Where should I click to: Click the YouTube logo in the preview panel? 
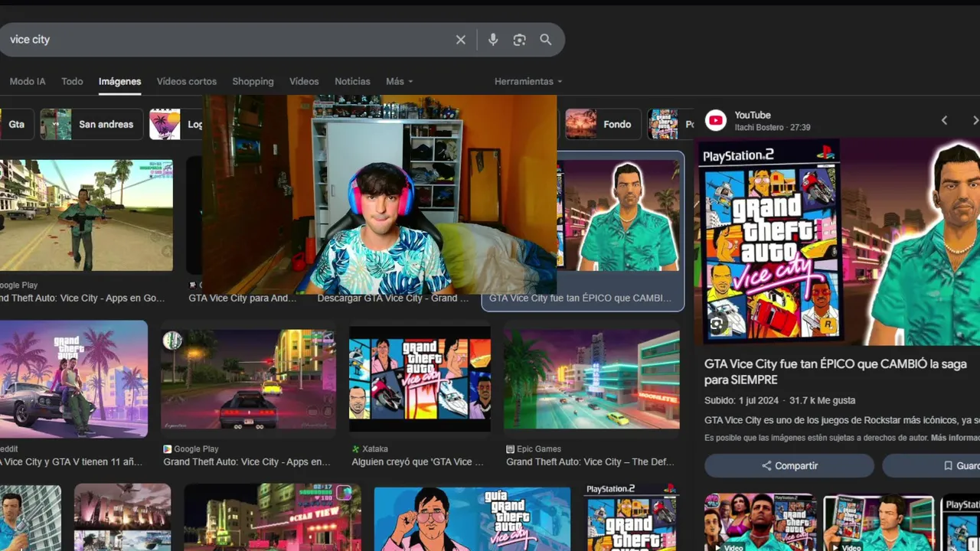point(716,120)
